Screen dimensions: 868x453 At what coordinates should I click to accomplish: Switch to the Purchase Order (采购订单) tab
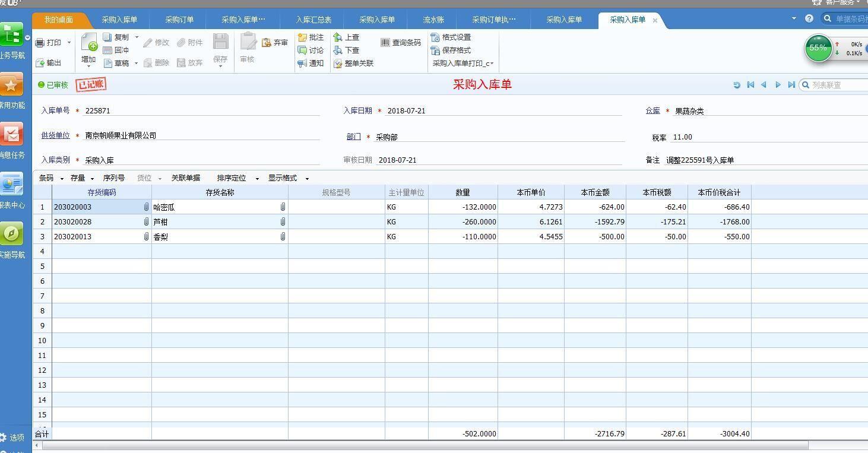click(179, 20)
